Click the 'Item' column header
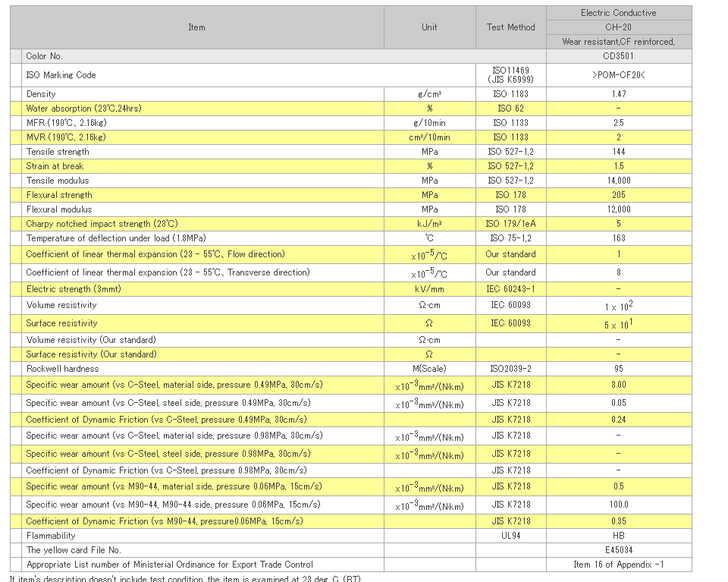 [196, 27]
